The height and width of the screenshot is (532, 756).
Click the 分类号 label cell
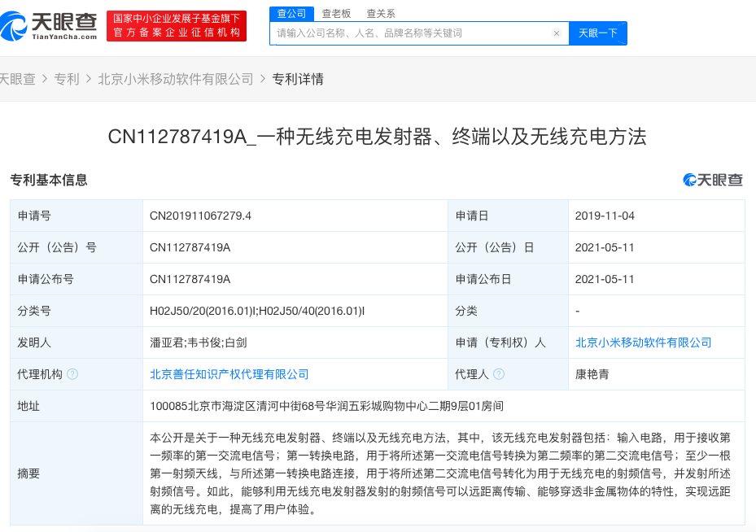76,311
